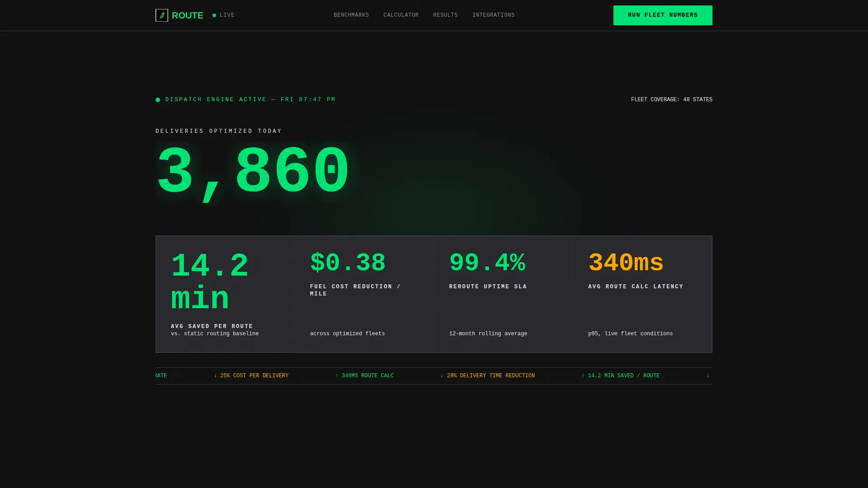
Task: Click "340MS ROUTE CALC" ticker item
Action: click(364, 376)
